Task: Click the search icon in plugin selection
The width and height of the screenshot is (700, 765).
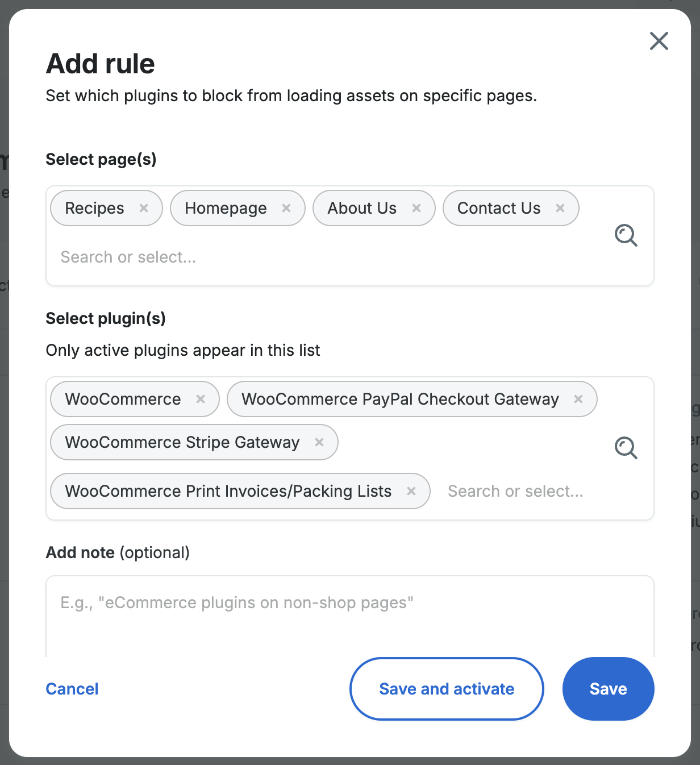Action: point(626,448)
